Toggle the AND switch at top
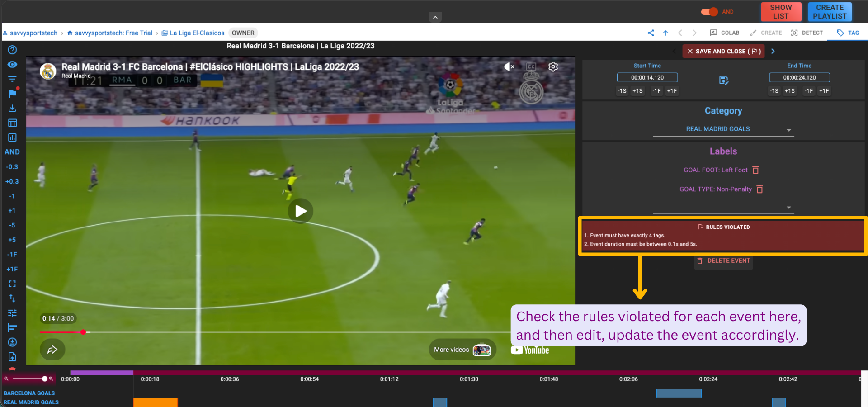 [710, 12]
